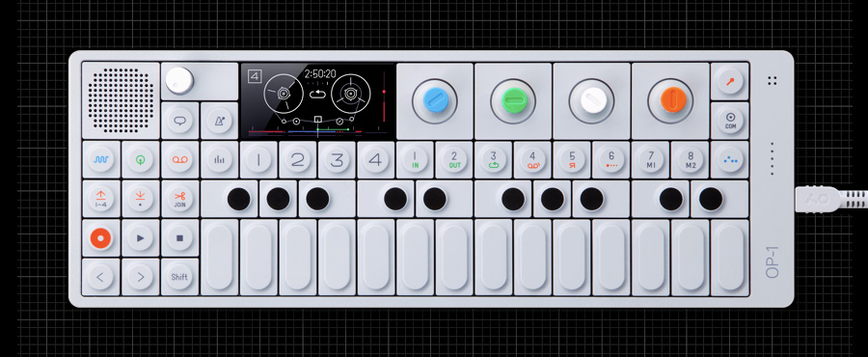Tap the speech bubble help button

pos(179,120)
